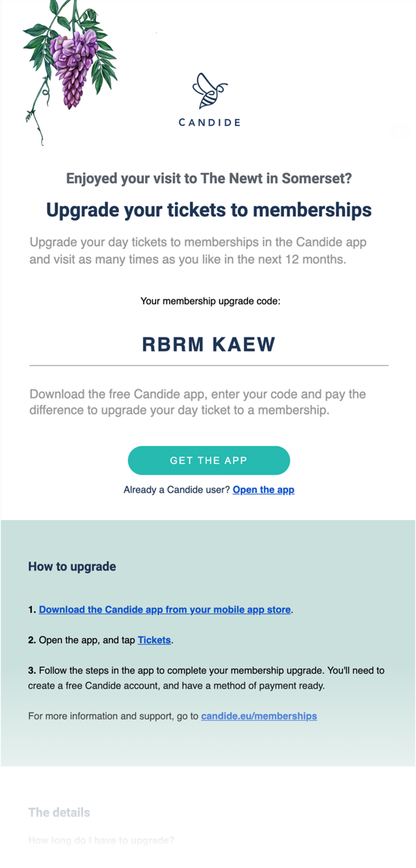The width and height of the screenshot is (416, 868).
Task: Open 'Download the Candide app from your mobile app store'
Action: [x=164, y=609]
